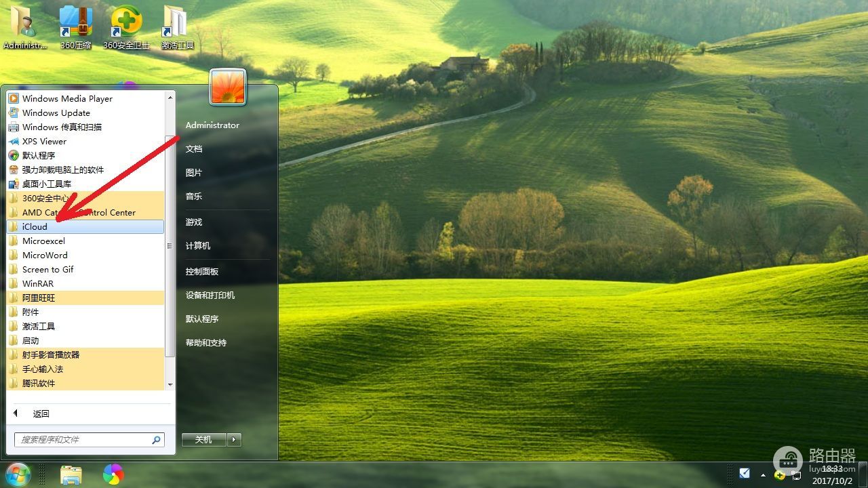
Task: Select the 360安全卫士 desktop shortcut
Action: click(126, 27)
